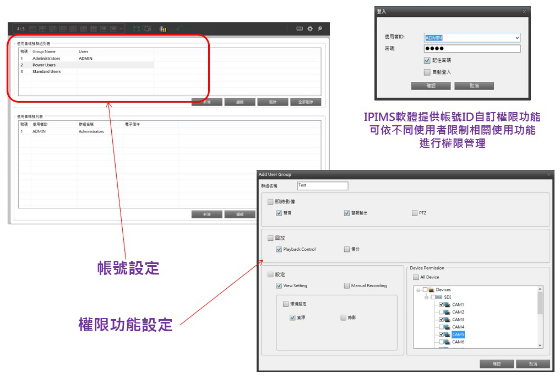Click the device tree scrollbar up arrow
Image resolution: width=560 pixels, height=380 pixels.
(x=540, y=289)
